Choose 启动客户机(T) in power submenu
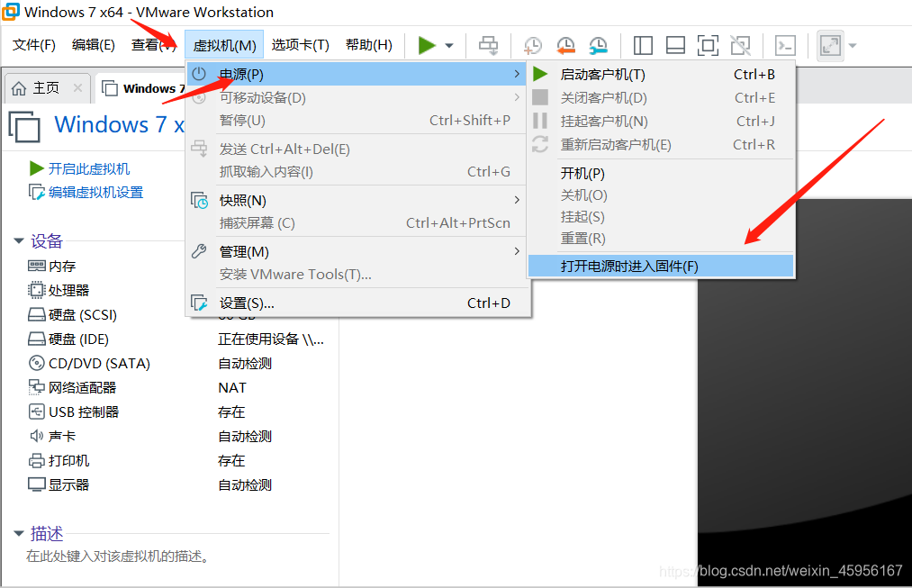912x588 pixels. [661, 75]
